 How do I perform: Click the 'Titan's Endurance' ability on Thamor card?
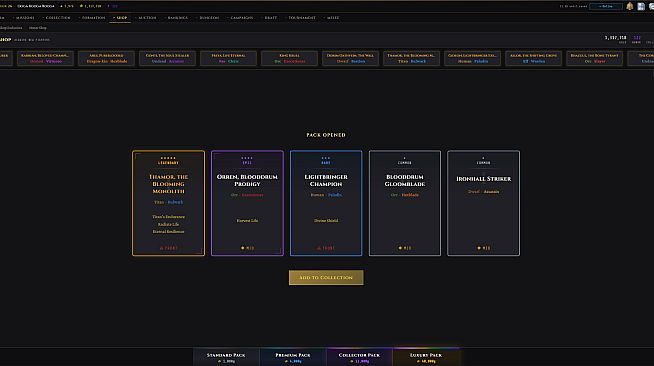[x=169, y=217]
